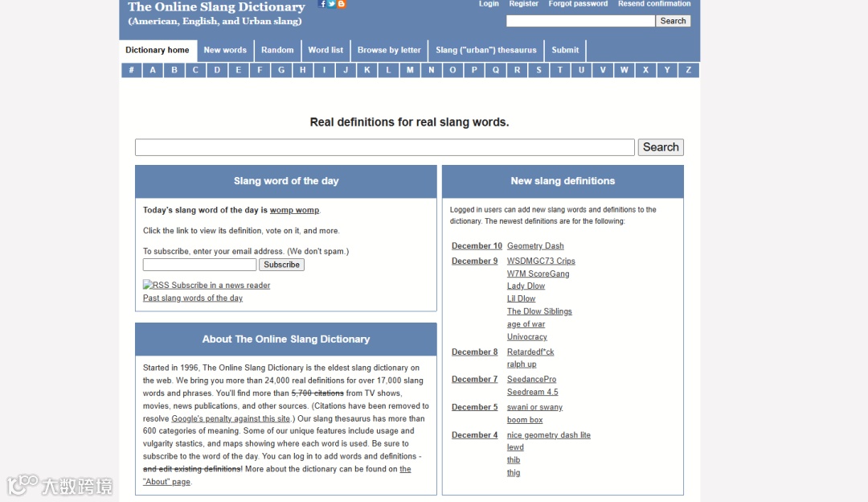The image size is (868, 502).
Task: Browse words starting with letter M
Action: [410, 70]
